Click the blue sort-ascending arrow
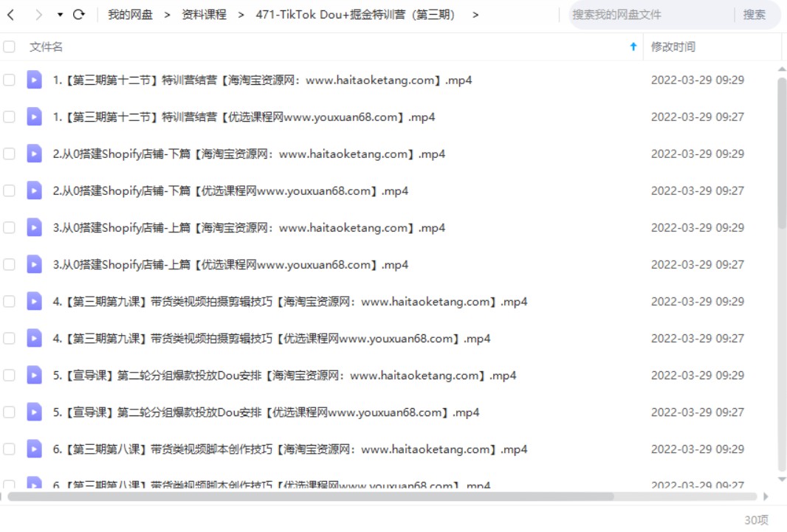Screen dimensions: 787x532 633,46
